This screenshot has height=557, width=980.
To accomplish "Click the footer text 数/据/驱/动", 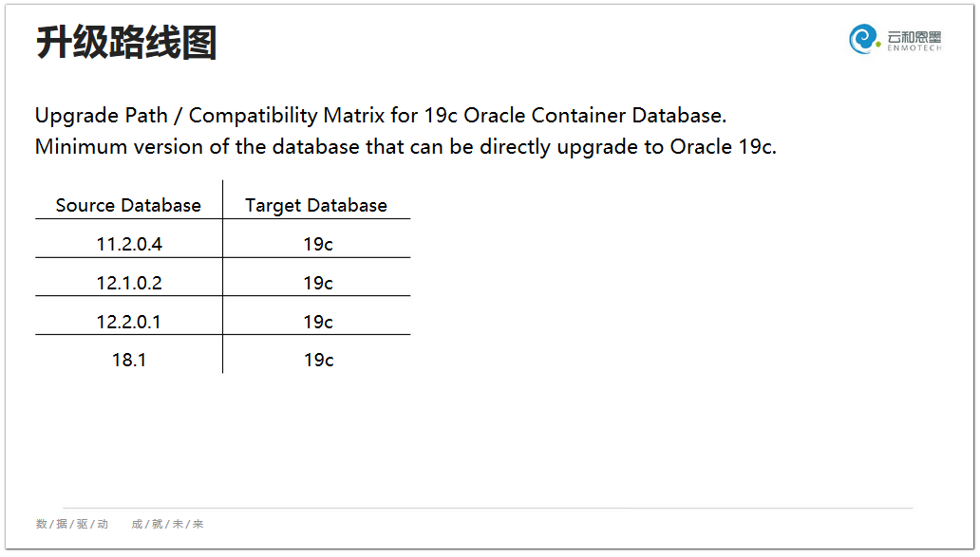I will click(72, 524).
